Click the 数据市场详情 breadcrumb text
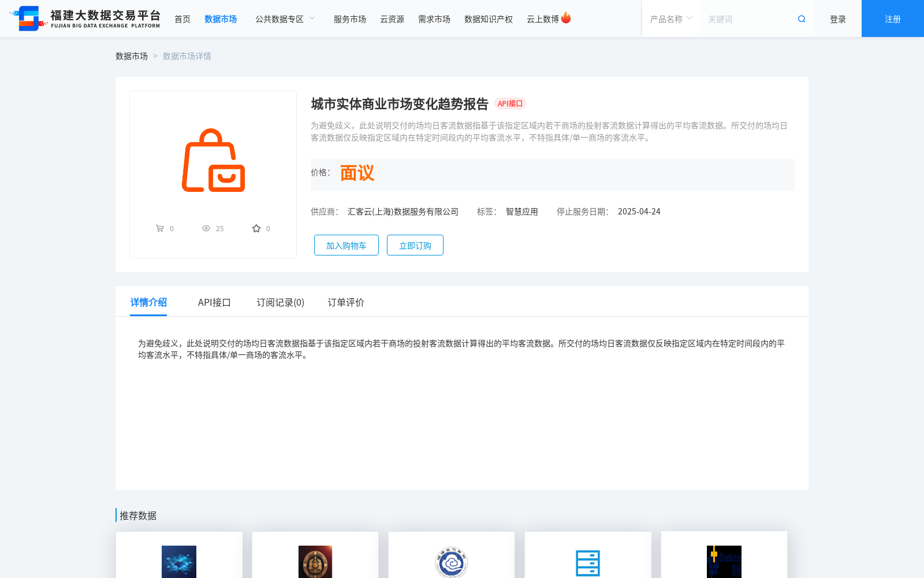 [x=187, y=56]
